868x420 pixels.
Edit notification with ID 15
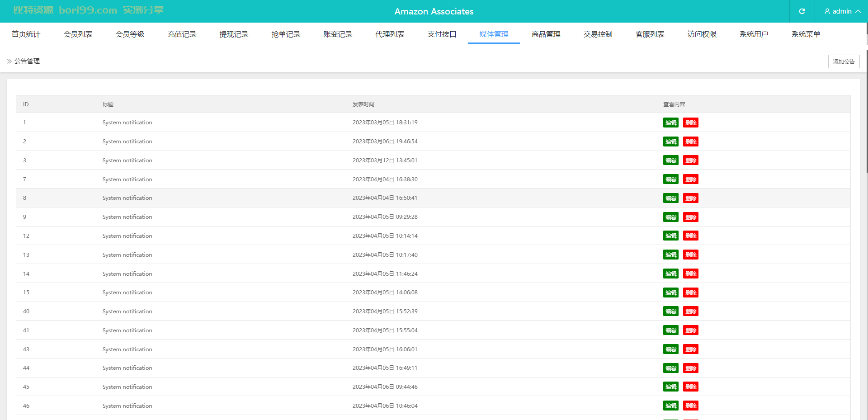(671, 293)
